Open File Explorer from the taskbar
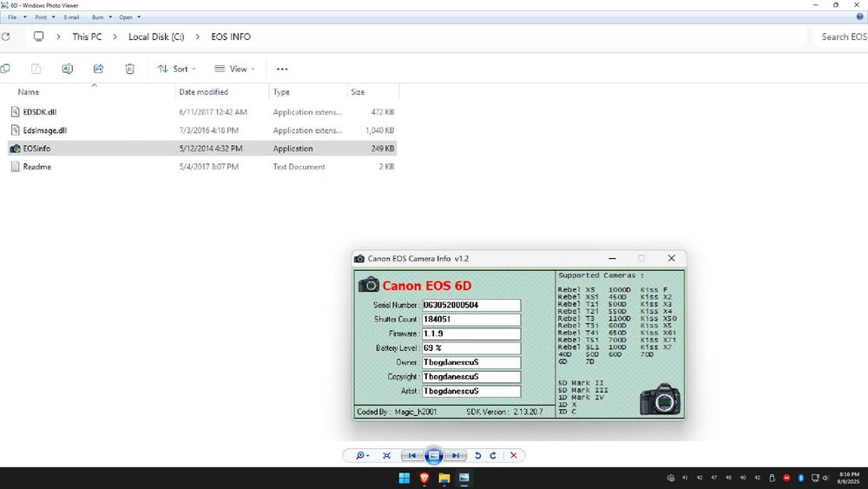 pos(444,478)
